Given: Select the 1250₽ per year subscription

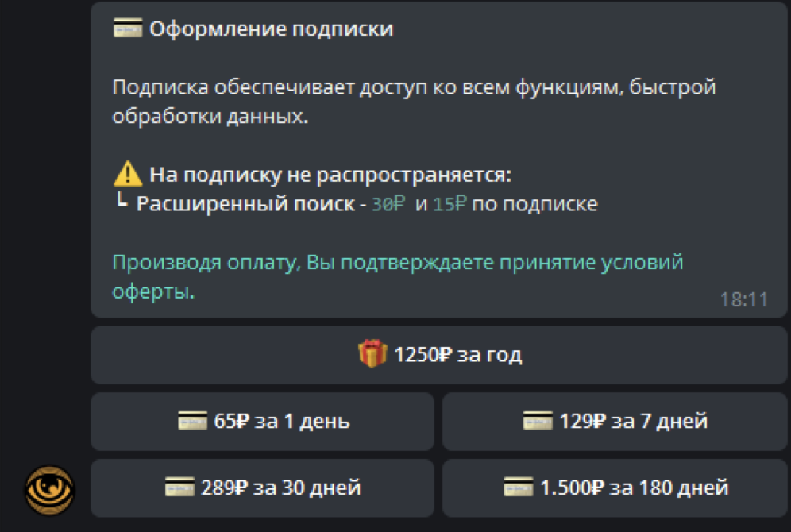Looking at the screenshot, I should (438, 355).
